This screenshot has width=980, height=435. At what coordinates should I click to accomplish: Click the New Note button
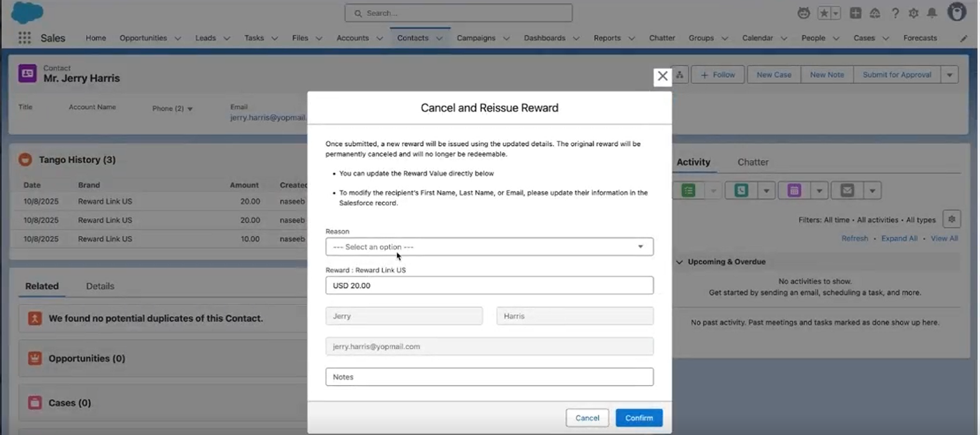click(x=826, y=75)
